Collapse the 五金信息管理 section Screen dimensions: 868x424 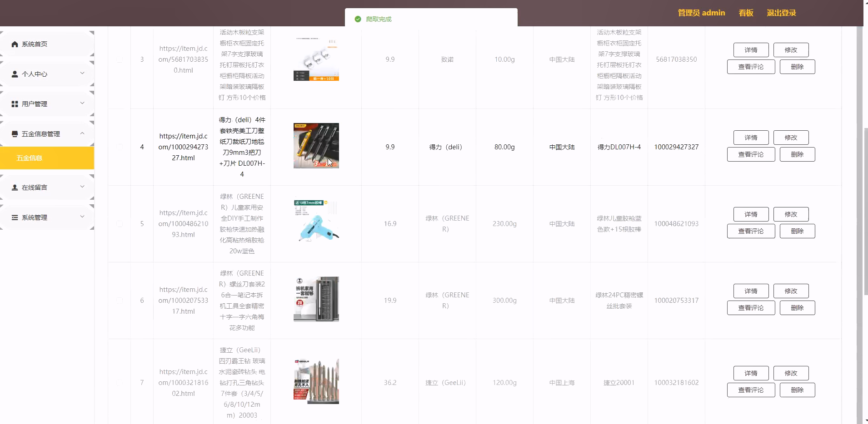click(x=82, y=133)
